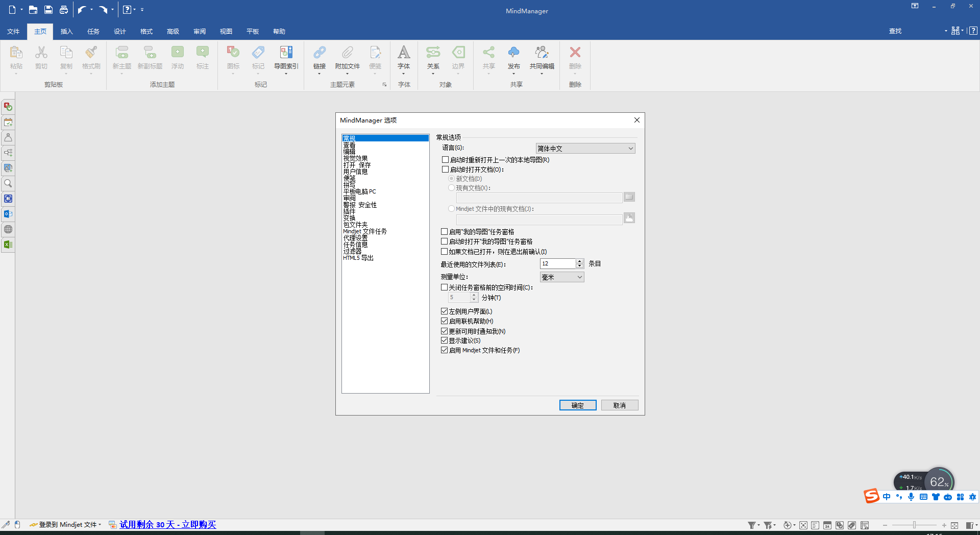Viewport: 980px width, 535px height.
Task: Click the search magnifier in left sidebar
Action: pos(8,183)
